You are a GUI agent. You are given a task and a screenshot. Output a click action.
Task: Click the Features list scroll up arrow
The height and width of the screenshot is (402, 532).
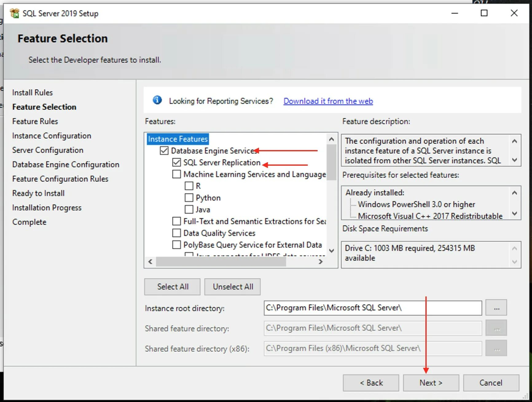pos(331,139)
